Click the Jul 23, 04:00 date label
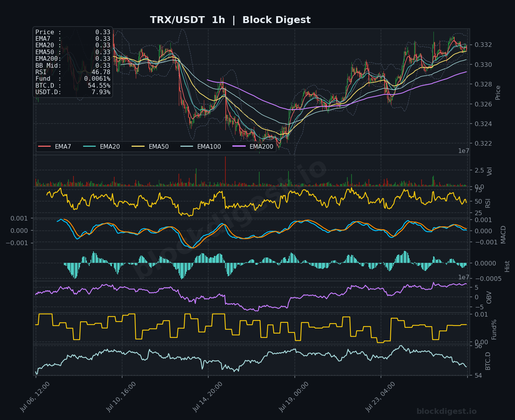This screenshot has width=515, height=420. (380, 397)
